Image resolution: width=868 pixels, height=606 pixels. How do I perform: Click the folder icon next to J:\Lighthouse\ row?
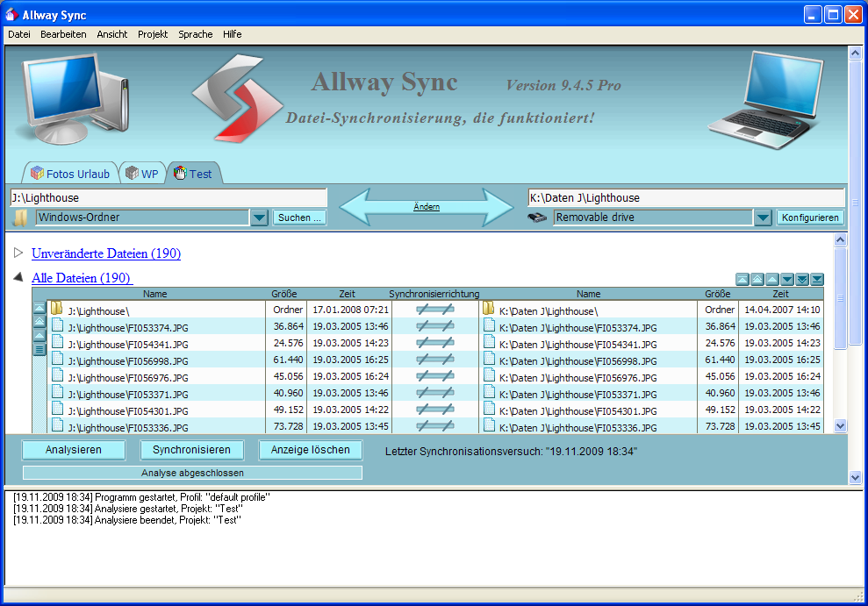56,310
